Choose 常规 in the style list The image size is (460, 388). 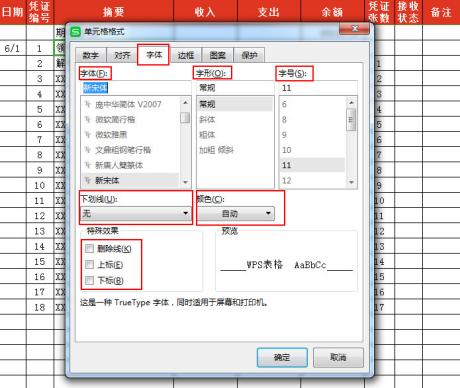(x=235, y=104)
